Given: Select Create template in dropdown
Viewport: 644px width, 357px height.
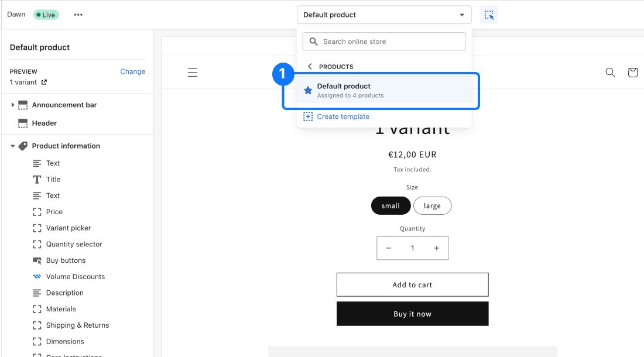Looking at the screenshot, I should point(342,117).
